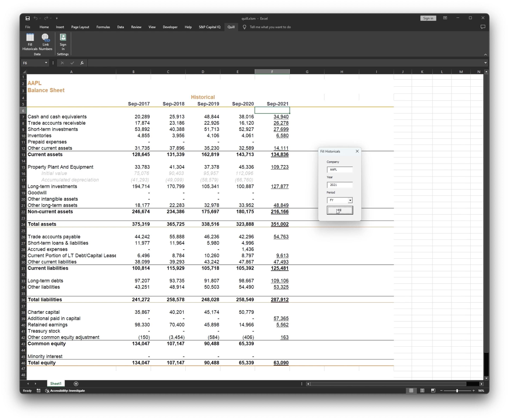This screenshot has height=420, width=509.
Task: Click the Fill button in dialog
Action: (340, 210)
